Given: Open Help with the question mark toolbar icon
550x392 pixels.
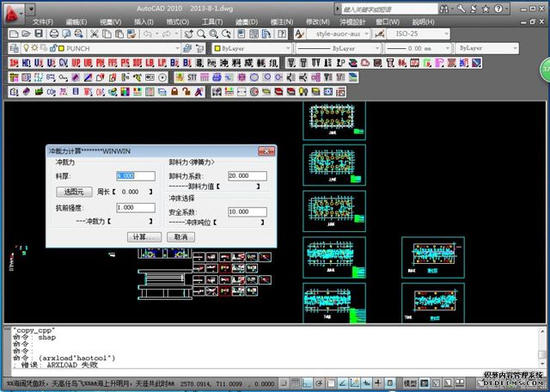Looking at the screenshot, I should (282, 34).
